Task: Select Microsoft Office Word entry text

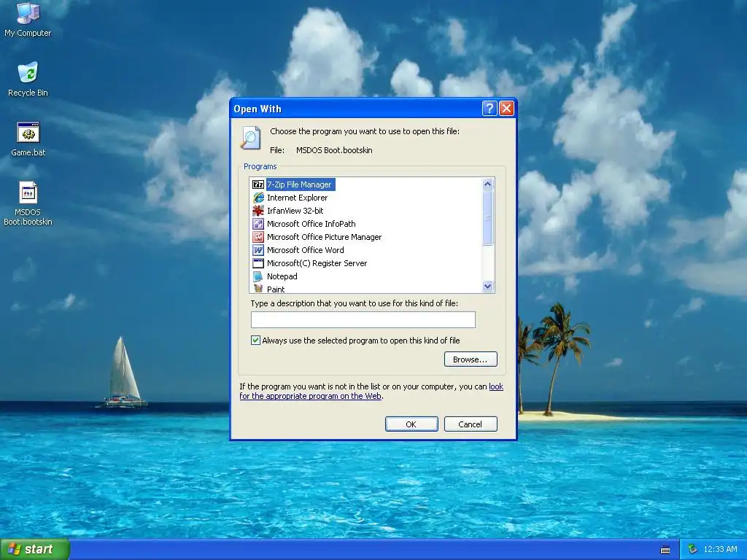Action: [305, 250]
